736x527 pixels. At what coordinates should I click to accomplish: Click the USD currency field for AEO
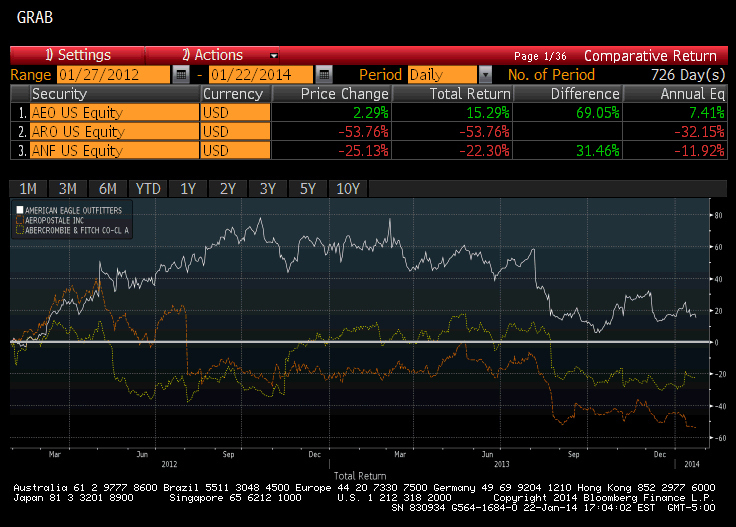coord(236,113)
